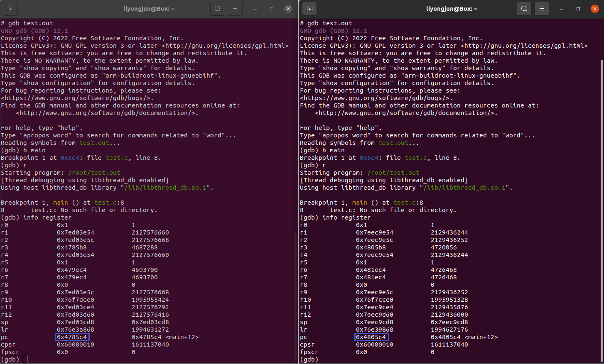This screenshot has height=364, width=604.
Task: Minimize the left terminal window
Action: tap(255, 9)
